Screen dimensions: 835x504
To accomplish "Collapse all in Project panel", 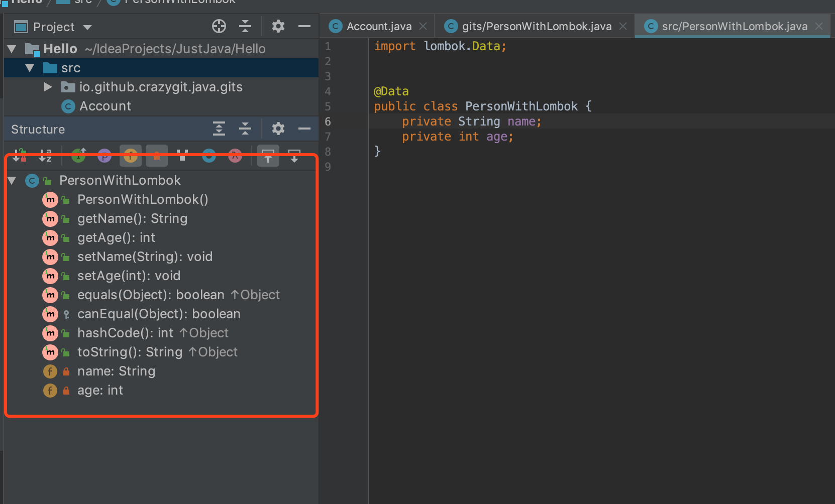I will (245, 27).
